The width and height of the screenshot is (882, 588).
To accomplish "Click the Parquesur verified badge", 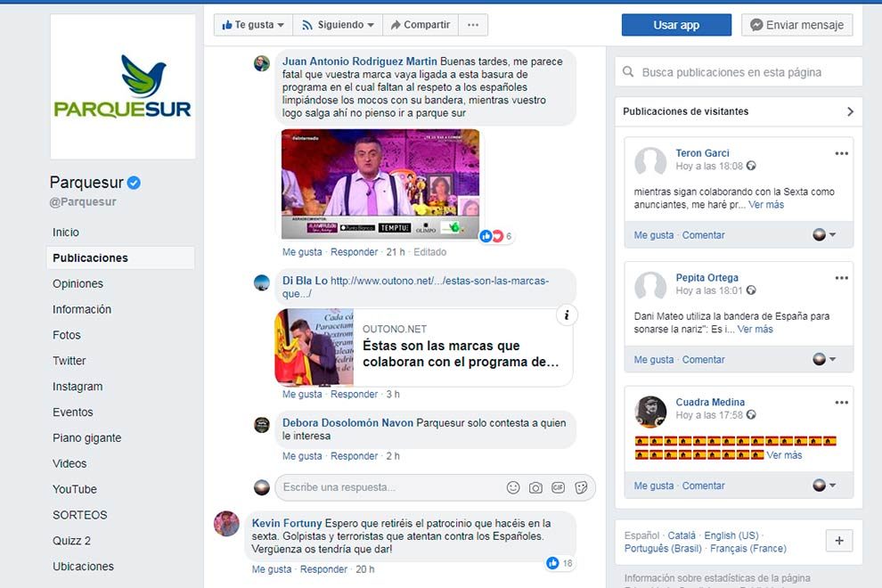I will pyautogui.click(x=134, y=183).
